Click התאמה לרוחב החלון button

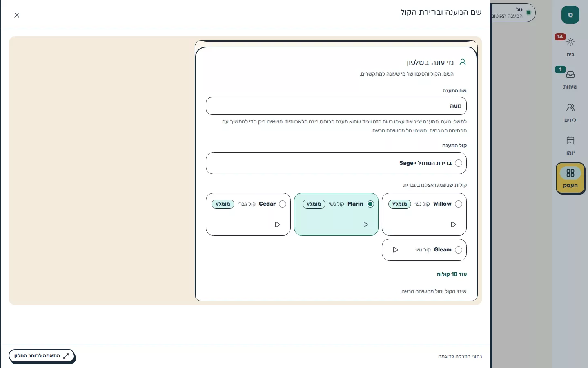pos(42,356)
